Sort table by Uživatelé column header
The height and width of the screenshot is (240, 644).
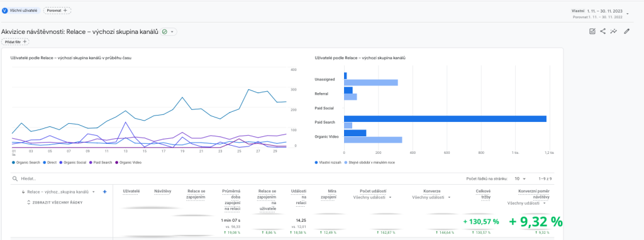point(131,191)
